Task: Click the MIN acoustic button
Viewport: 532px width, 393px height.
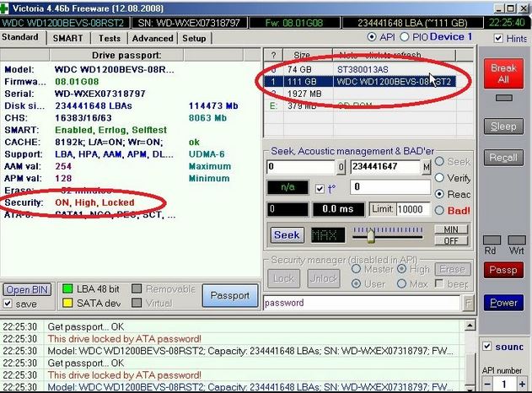Action: tap(451, 229)
